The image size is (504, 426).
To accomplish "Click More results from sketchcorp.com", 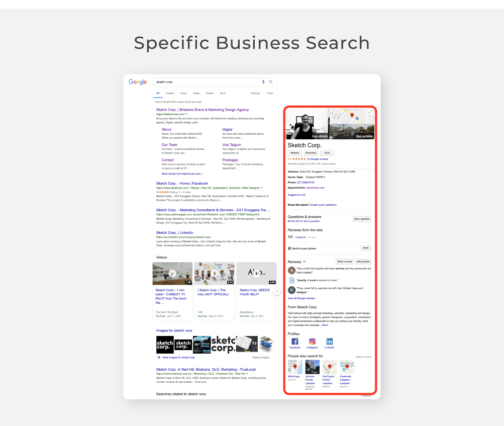I will coord(182,174).
